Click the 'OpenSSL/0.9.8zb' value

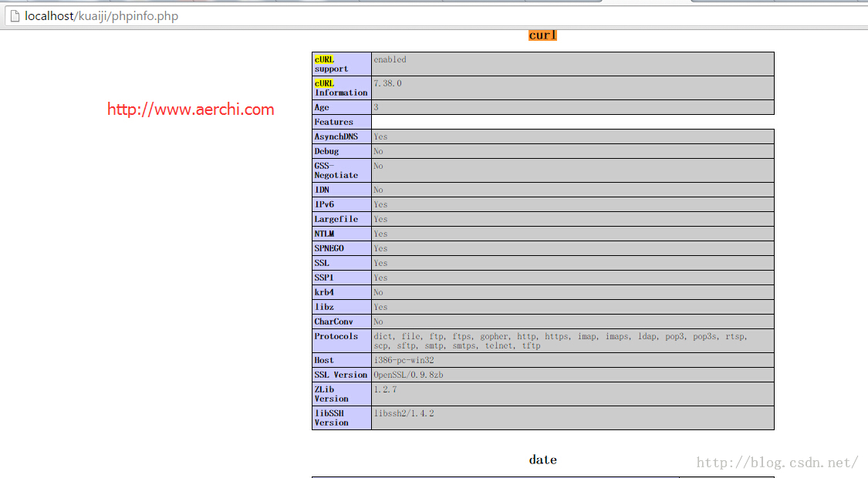pyautogui.click(x=408, y=375)
